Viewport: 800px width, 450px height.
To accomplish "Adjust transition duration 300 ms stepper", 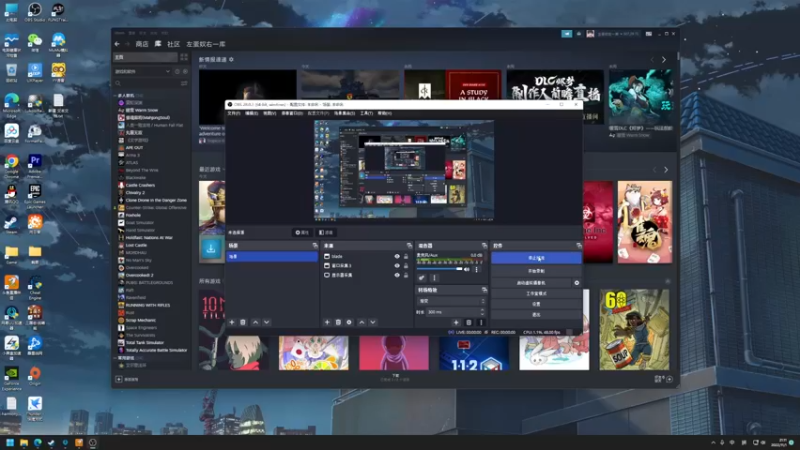I will click(x=483, y=312).
